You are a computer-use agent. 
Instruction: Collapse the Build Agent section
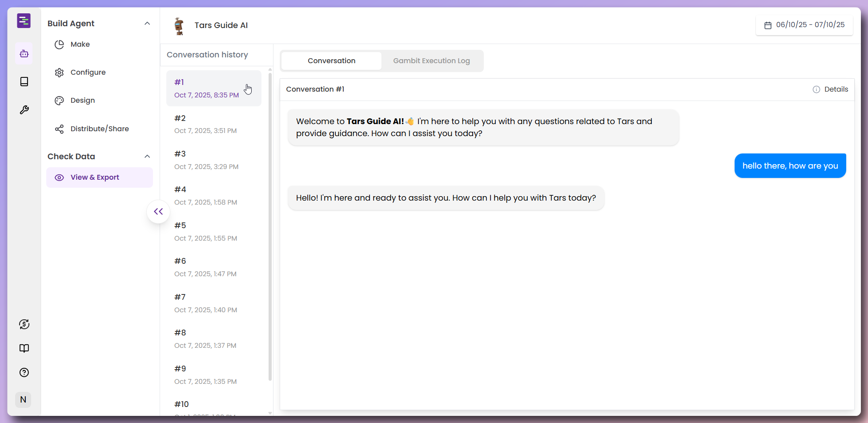(x=147, y=24)
